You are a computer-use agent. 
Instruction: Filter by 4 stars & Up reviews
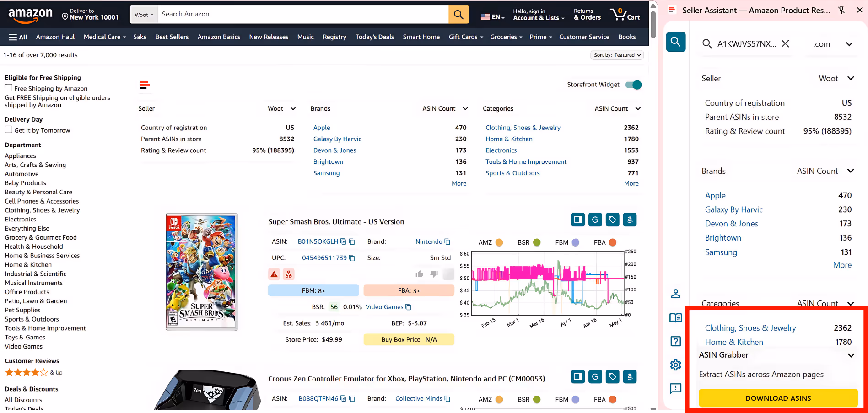coord(34,373)
